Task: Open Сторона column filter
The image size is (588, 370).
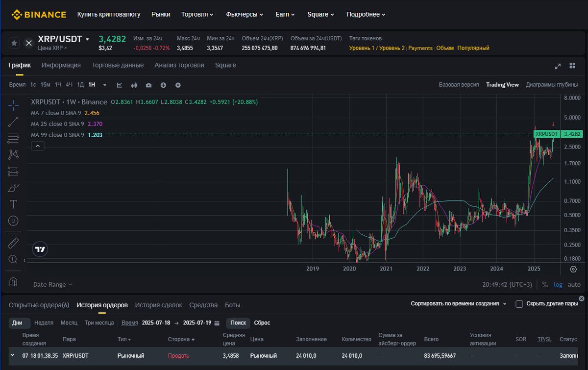Action: click(x=181, y=339)
